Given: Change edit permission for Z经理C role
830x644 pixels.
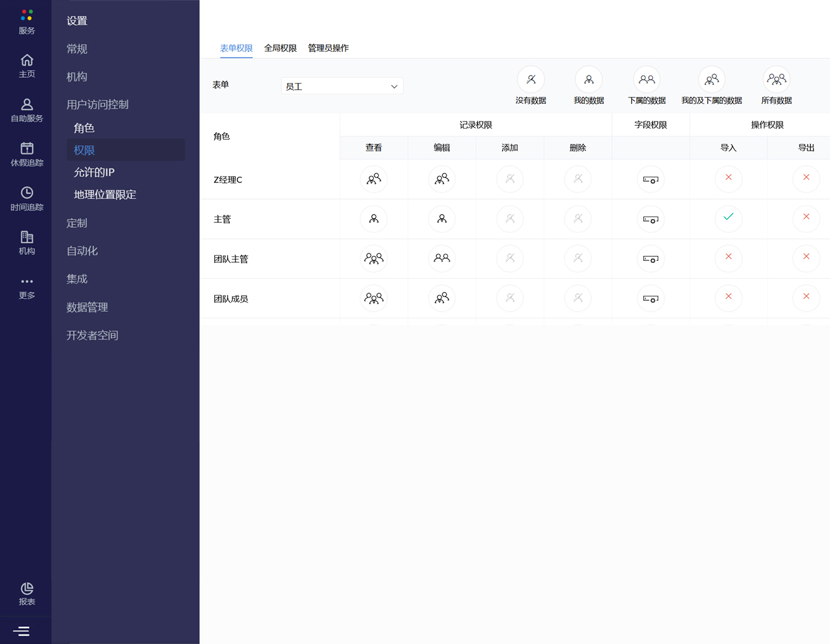Looking at the screenshot, I should click(442, 179).
